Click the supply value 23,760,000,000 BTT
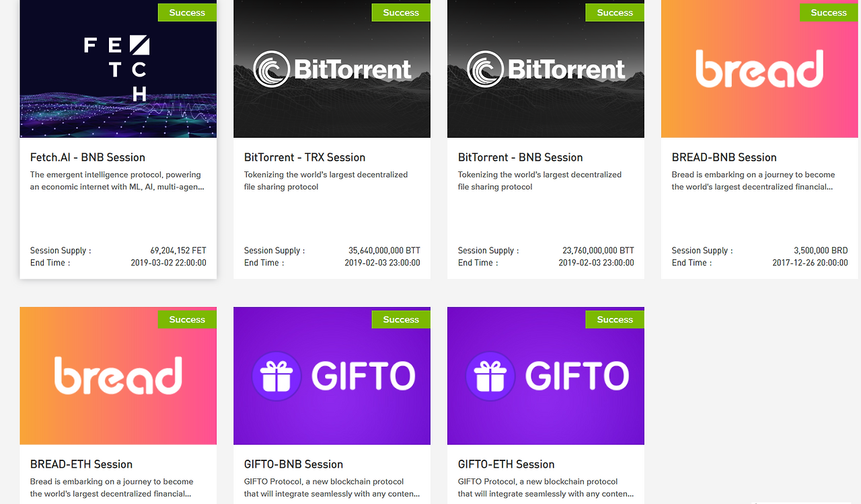Viewport: 861px width, 504px height. [598, 251]
